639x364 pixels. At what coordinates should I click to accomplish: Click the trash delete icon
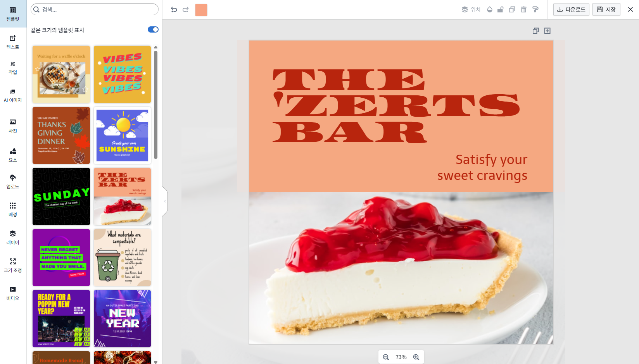point(523,10)
